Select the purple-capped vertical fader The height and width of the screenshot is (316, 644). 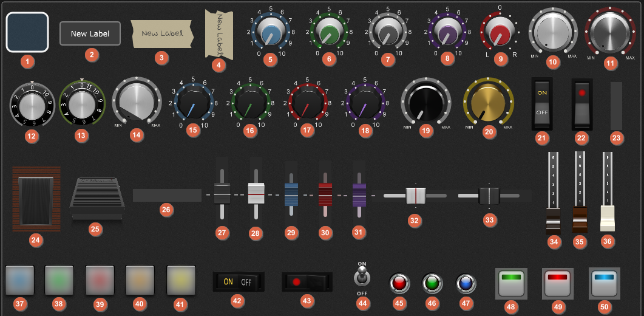(359, 194)
